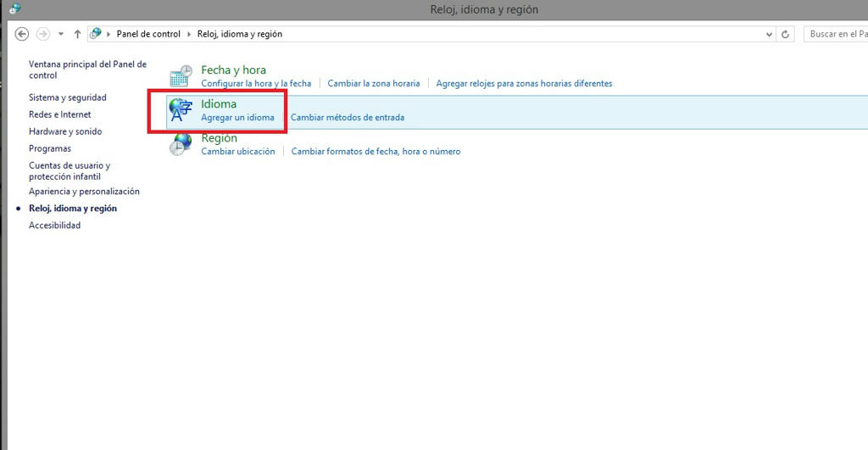Open the recent locations dropdown arrow
Image resolution: width=868 pixels, height=450 pixels.
(61, 34)
